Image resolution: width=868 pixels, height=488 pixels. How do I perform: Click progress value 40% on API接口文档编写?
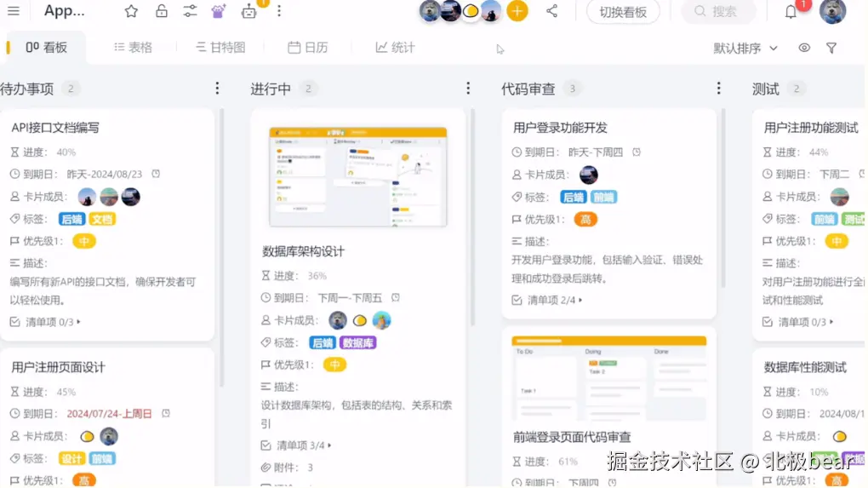pyautogui.click(x=66, y=152)
